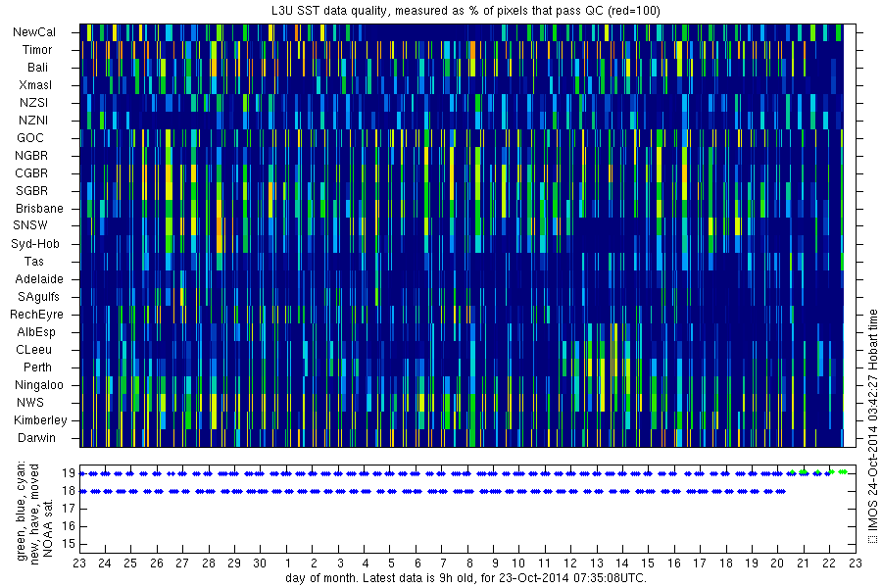Click the day 1 tick label on x-axis
This screenshot has height=588, width=882.
click(288, 563)
